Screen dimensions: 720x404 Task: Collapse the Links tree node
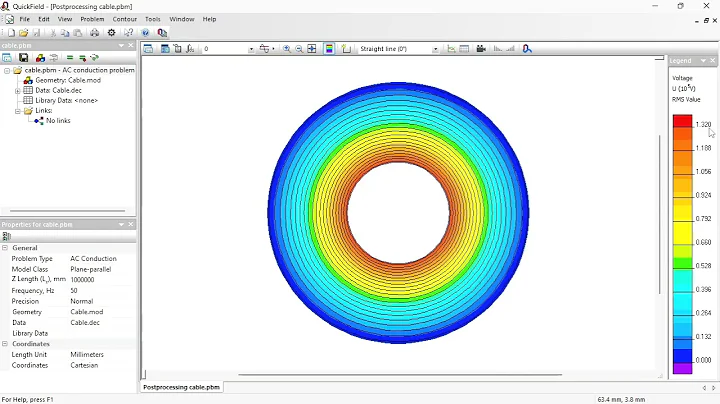click(x=17, y=111)
